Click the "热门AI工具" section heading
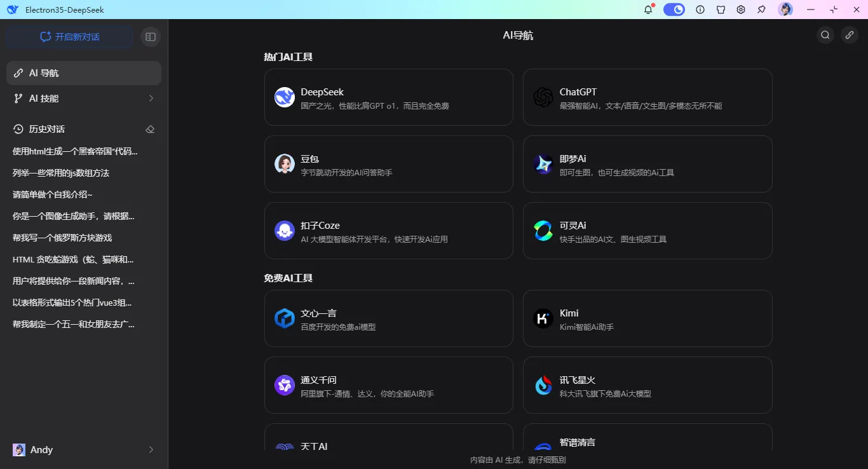 [288, 57]
